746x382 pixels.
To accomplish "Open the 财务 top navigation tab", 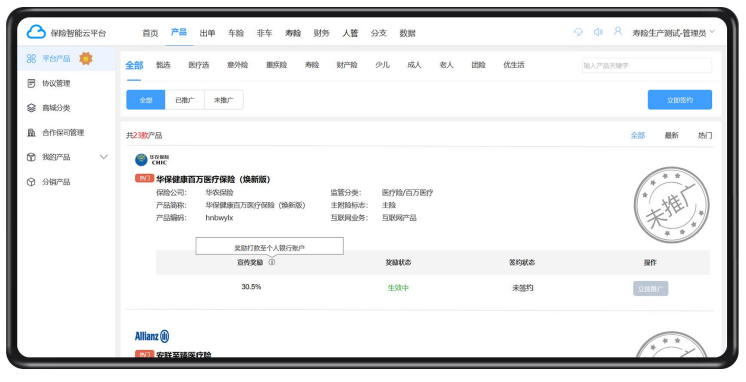I will tap(322, 33).
